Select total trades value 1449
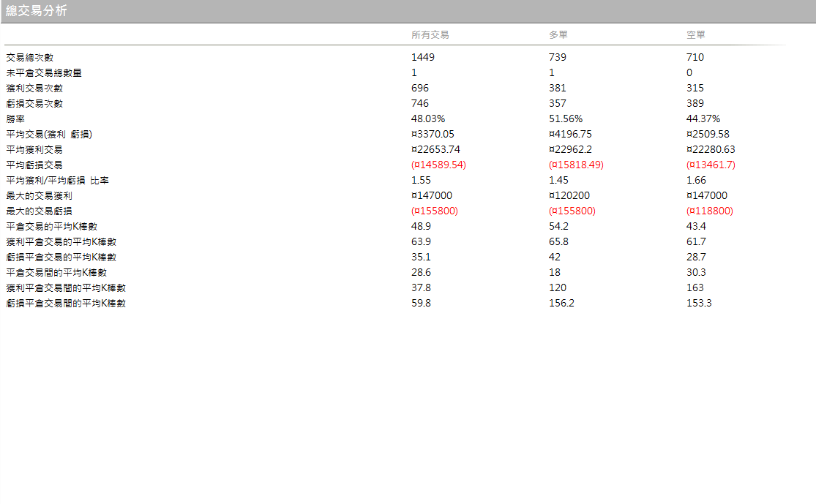 point(422,57)
